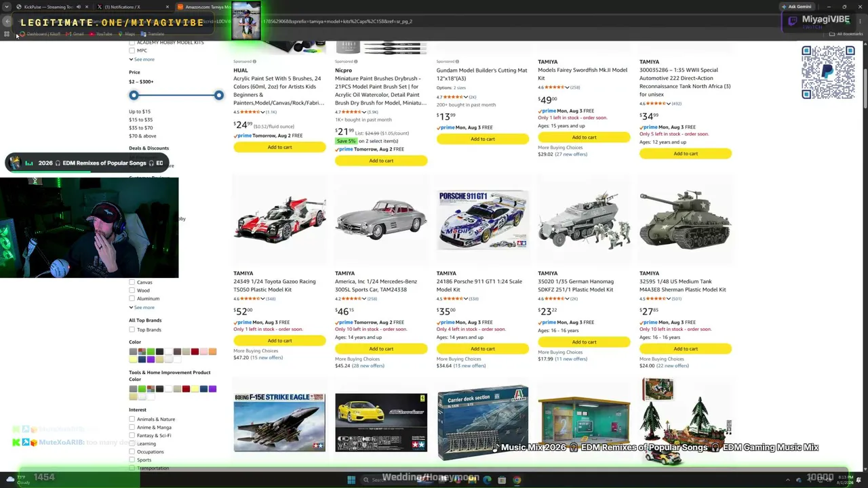The height and width of the screenshot is (488, 868).
Task: Go back using browser back arrow
Action: [x=7, y=21]
